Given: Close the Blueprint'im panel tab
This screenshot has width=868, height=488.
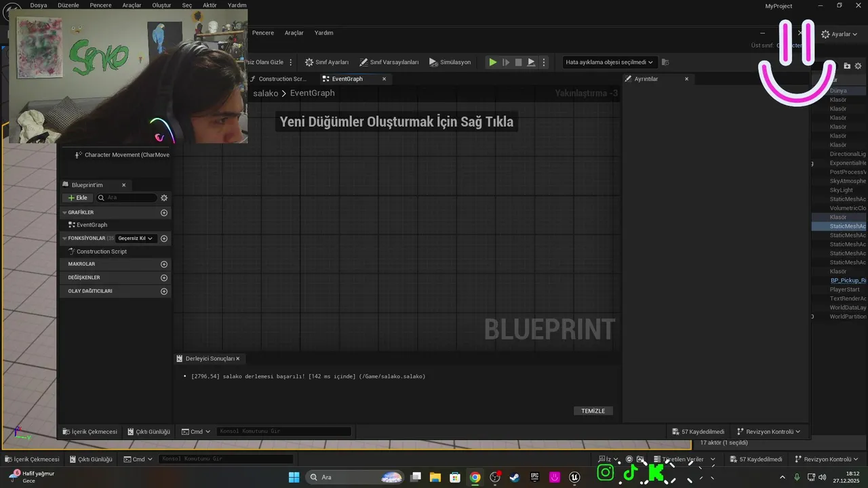Looking at the screenshot, I should click(x=123, y=185).
